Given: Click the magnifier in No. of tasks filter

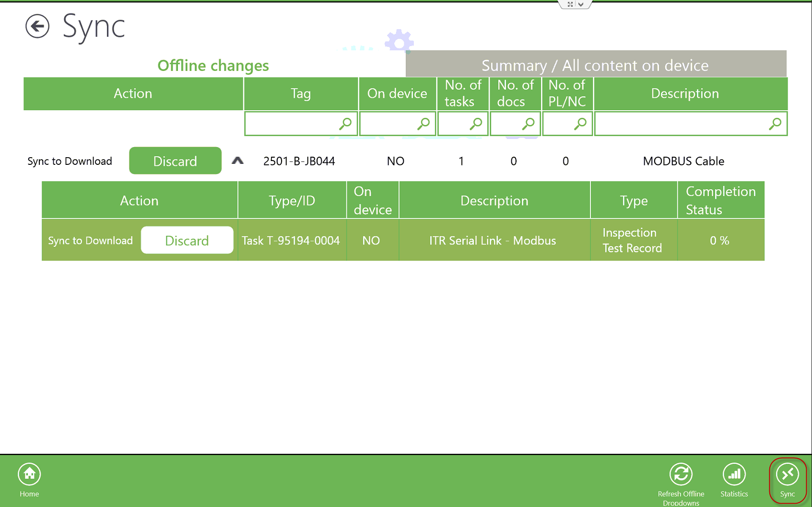Looking at the screenshot, I should tap(476, 124).
